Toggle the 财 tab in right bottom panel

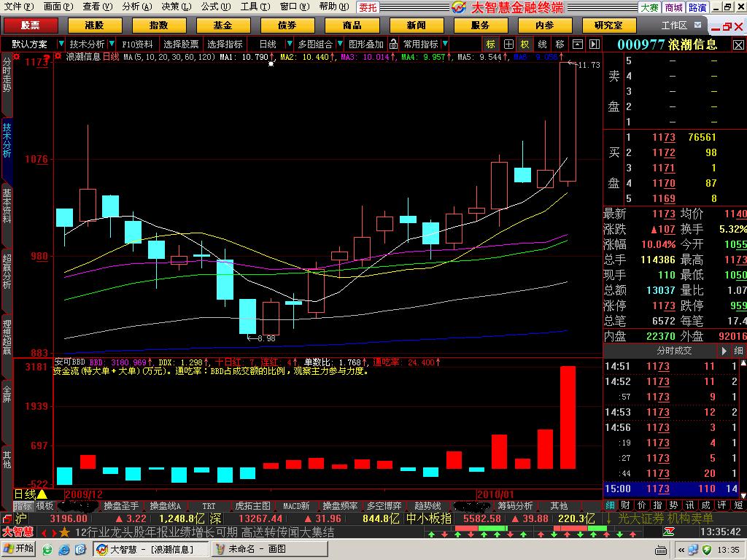(625, 505)
